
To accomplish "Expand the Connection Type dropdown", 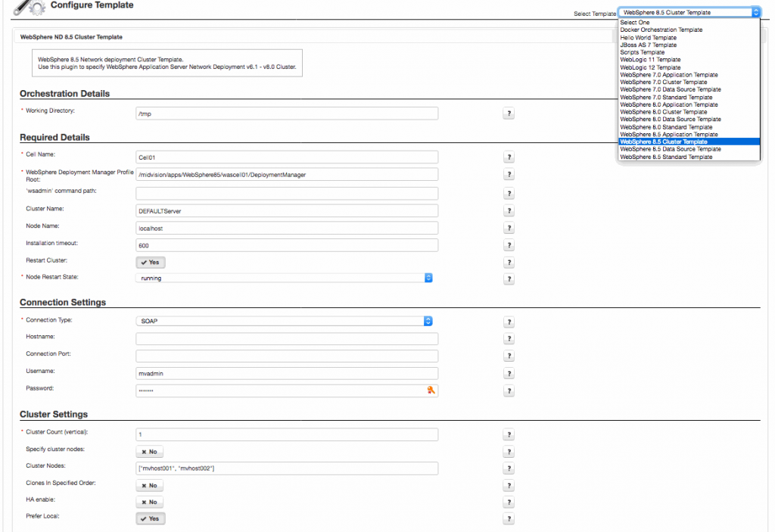I will 284,321.
